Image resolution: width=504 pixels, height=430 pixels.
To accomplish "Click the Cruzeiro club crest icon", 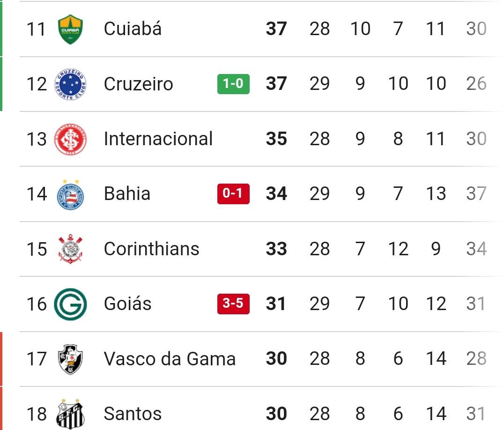I will 70,84.
